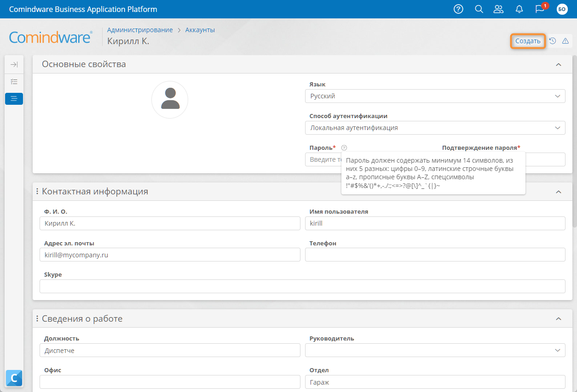
Task: Click the Основные свойства section title
Action: 84,64
